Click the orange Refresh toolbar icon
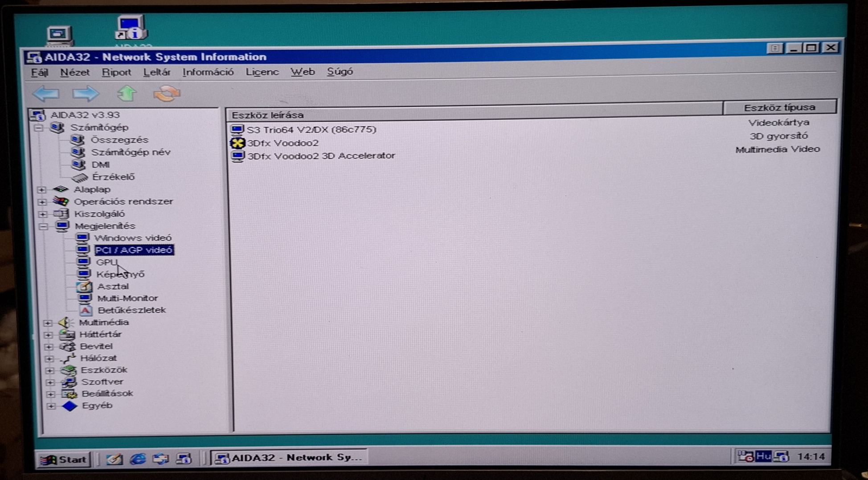Viewport: 868px width, 480px height. click(x=167, y=94)
